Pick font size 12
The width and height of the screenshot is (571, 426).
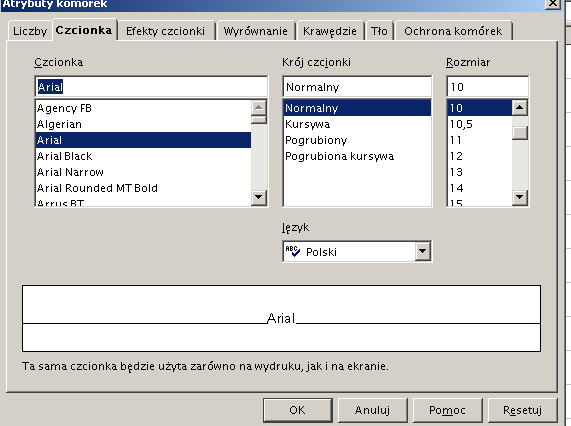(480, 156)
